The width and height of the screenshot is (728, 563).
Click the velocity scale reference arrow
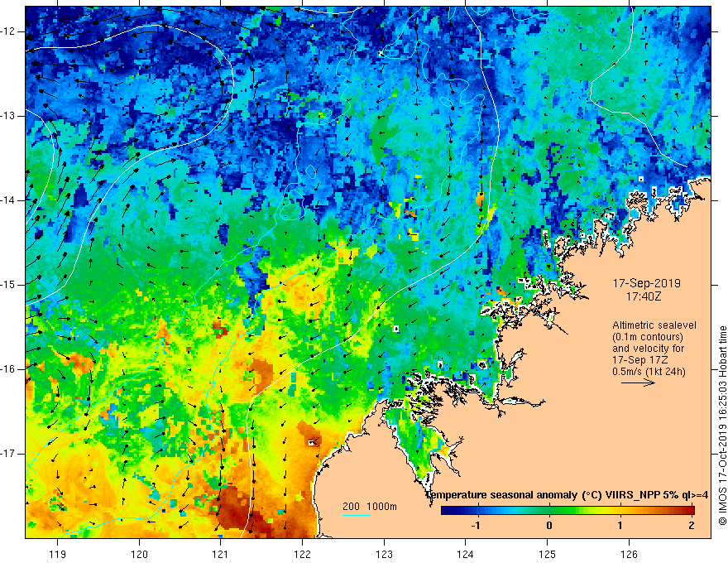coord(638,383)
